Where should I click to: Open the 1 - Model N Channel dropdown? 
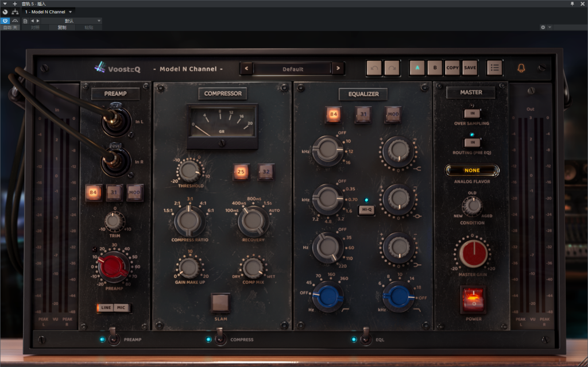click(48, 12)
